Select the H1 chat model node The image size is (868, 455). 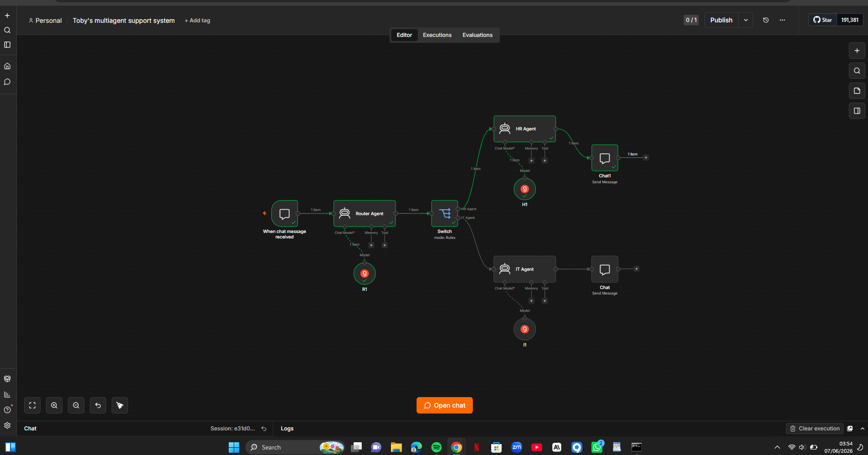tap(524, 189)
